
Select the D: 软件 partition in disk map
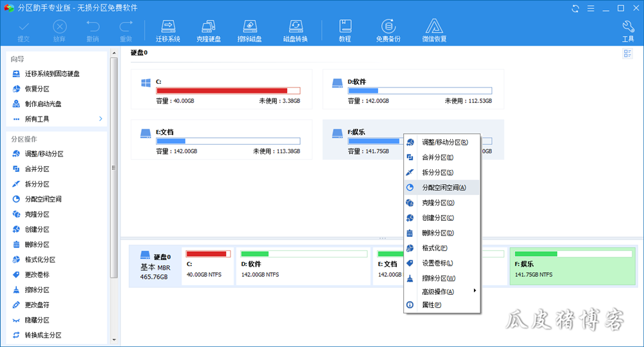(x=301, y=265)
